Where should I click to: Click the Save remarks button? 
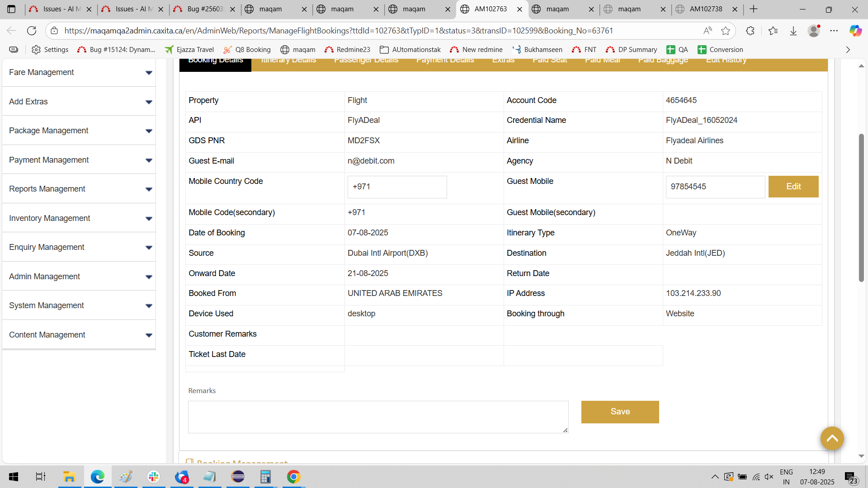click(x=620, y=412)
